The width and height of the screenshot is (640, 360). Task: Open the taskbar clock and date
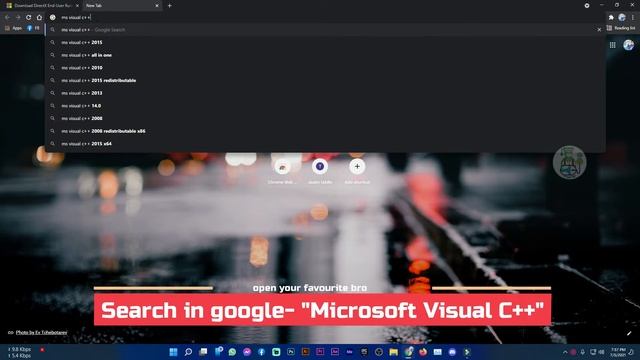(618, 352)
